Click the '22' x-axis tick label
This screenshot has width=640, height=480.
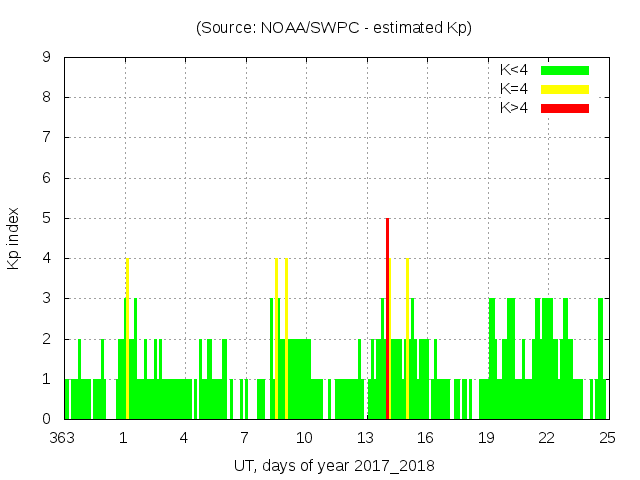[x=546, y=438]
